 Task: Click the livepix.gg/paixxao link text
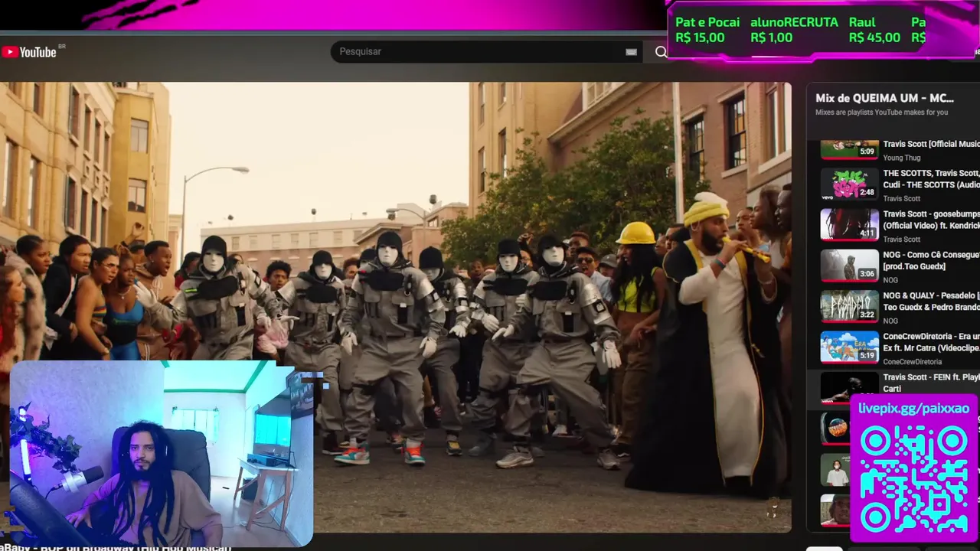pos(914,408)
